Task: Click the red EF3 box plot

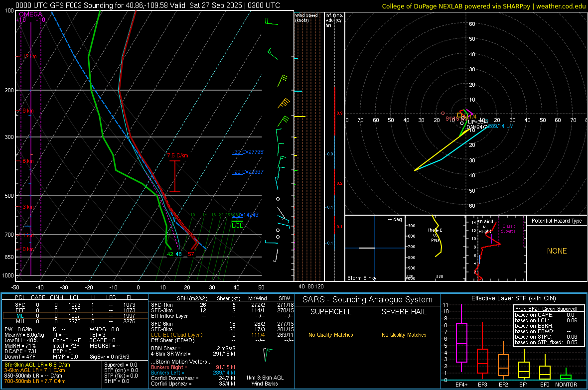Action: 482,350
